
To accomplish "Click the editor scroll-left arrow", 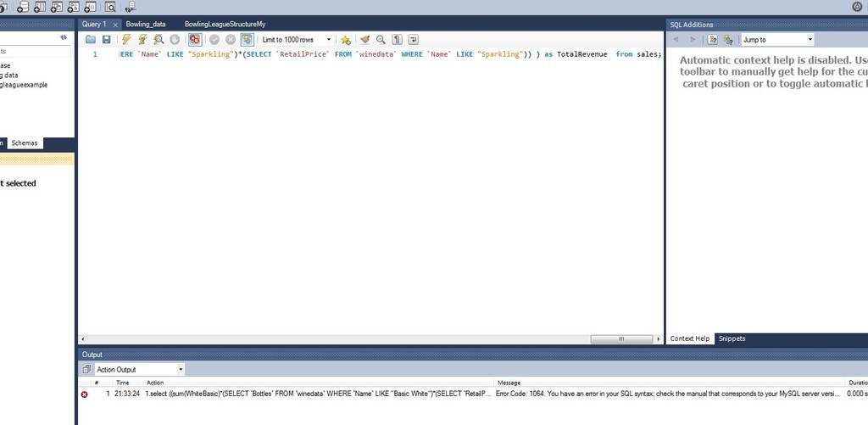I will click(x=83, y=339).
